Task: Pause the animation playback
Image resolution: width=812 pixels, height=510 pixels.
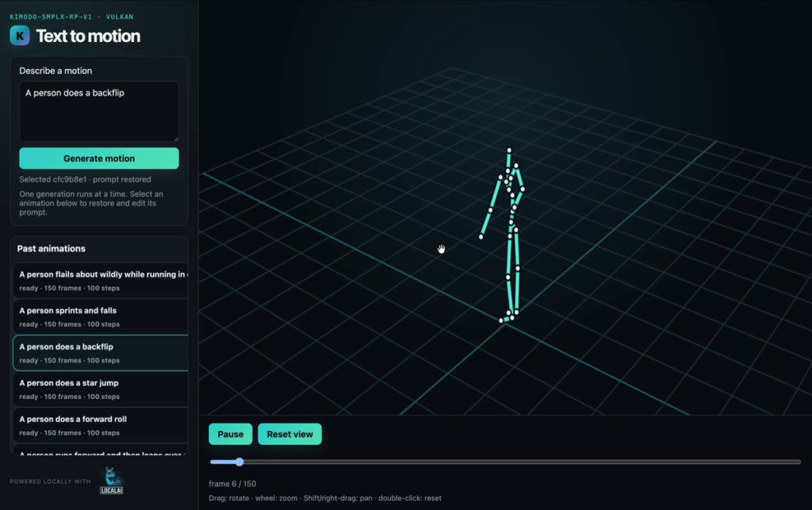Action: pos(231,434)
